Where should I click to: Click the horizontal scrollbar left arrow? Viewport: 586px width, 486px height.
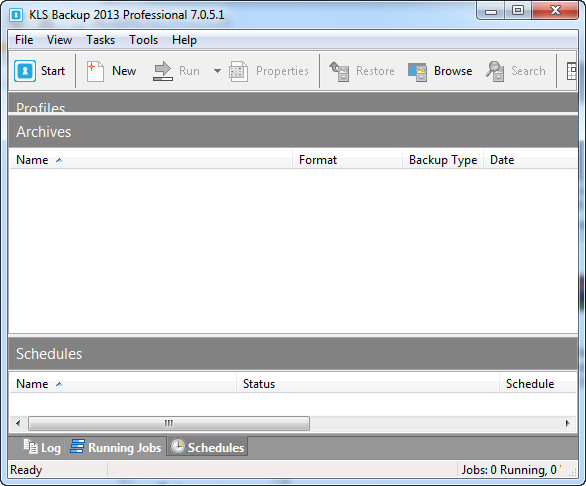pyautogui.click(x=18, y=424)
